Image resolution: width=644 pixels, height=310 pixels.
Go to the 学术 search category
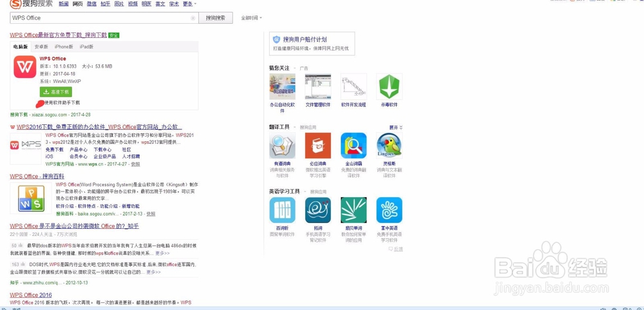[174, 4]
